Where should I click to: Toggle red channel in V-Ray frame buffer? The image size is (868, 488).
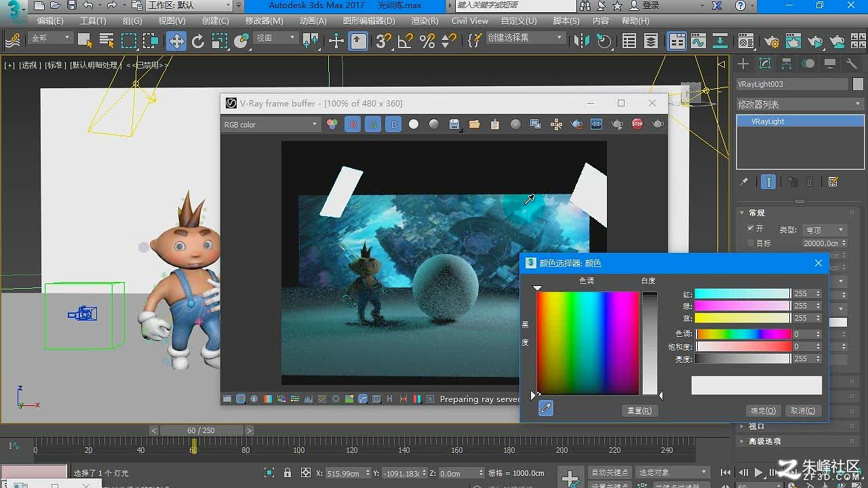[353, 124]
